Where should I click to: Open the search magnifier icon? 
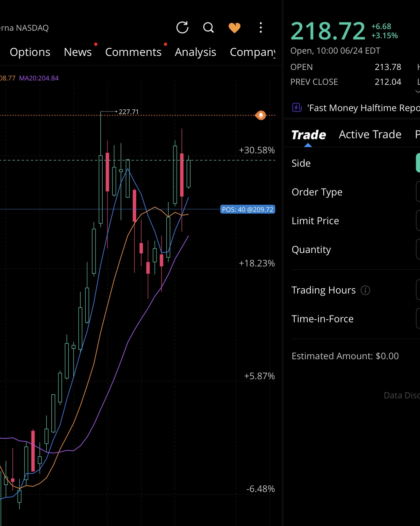point(208,28)
